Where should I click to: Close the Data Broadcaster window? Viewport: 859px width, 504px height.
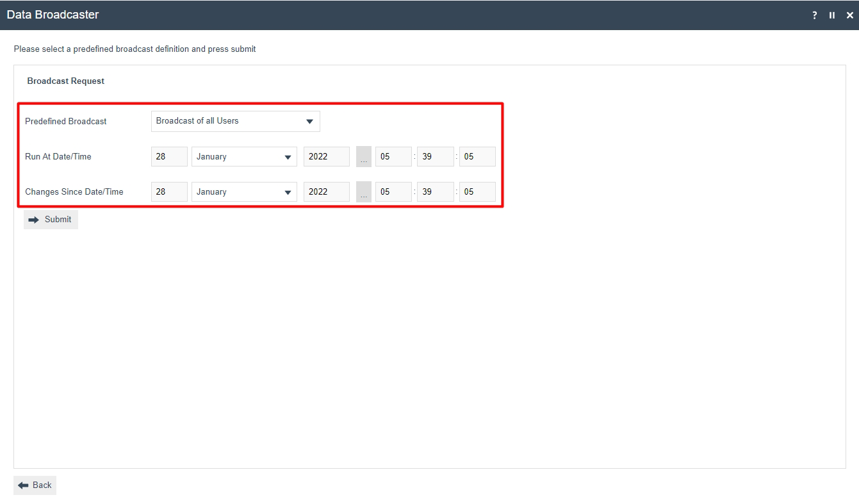pos(850,15)
